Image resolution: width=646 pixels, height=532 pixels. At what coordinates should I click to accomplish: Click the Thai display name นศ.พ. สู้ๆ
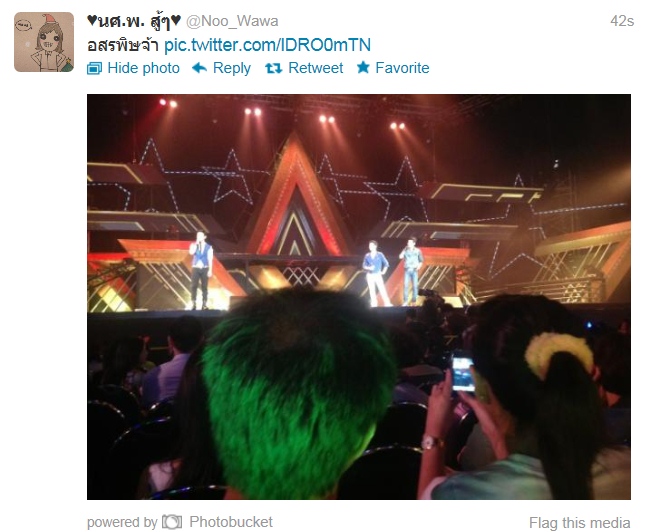point(134,21)
